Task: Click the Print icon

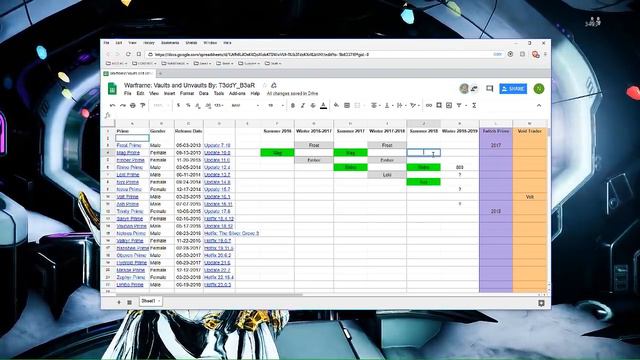Action: click(133, 105)
